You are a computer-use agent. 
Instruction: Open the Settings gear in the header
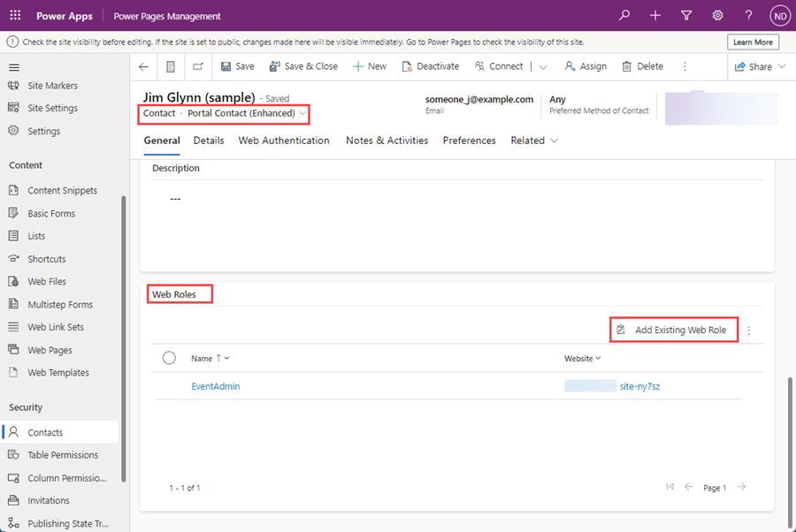point(717,15)
